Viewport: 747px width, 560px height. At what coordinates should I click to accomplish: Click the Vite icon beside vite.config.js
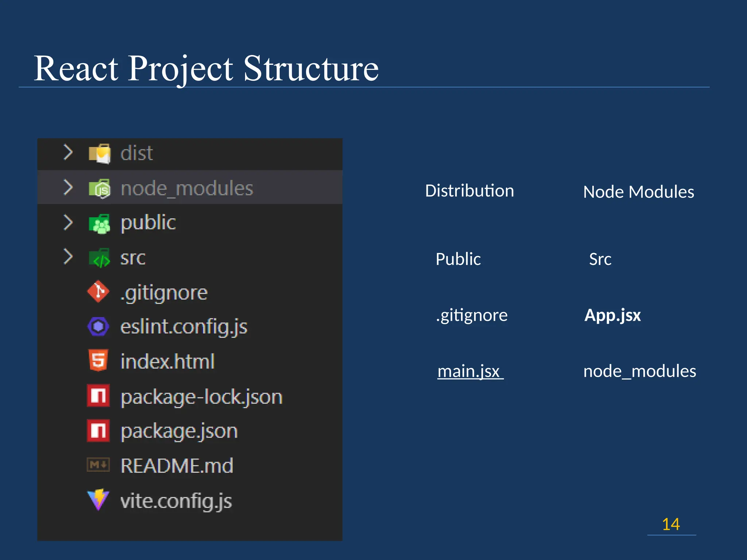[98, 499]
